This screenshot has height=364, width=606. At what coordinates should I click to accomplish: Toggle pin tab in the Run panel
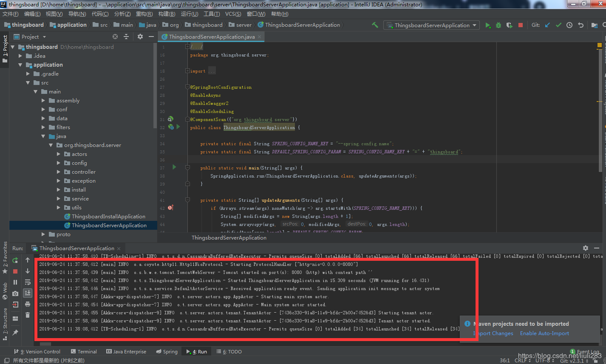pos(15,332)
